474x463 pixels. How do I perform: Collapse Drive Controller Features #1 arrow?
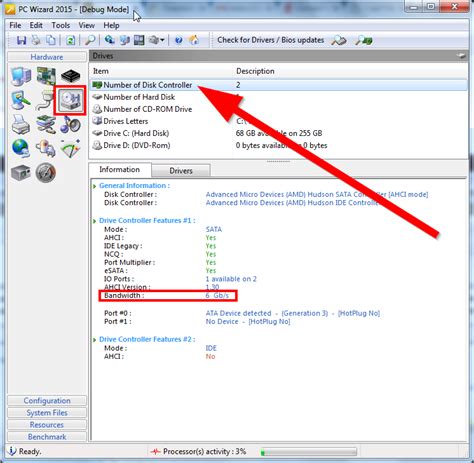point(95,221)
